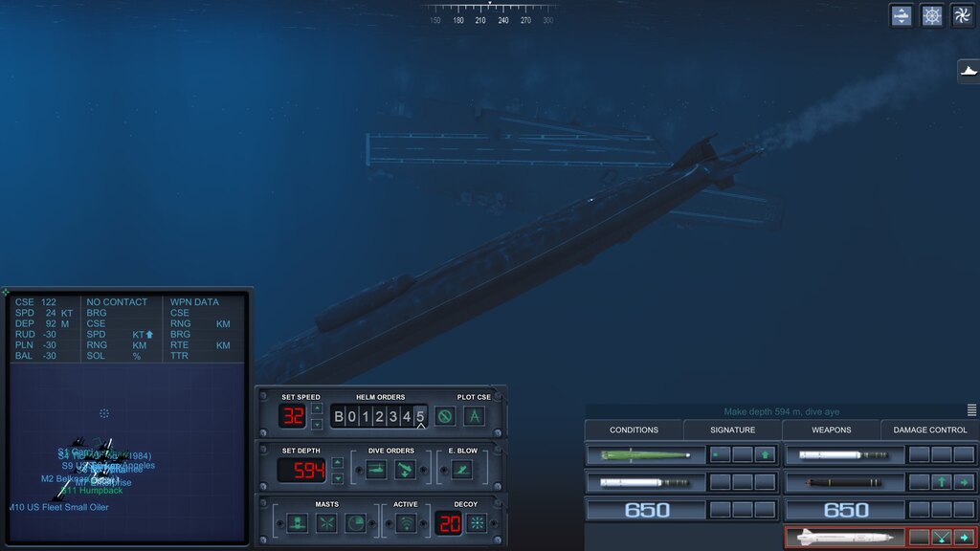Open helm wheel icon at top right
The image size is (980, 551).
pyautogui.click(x=932, y=15)
